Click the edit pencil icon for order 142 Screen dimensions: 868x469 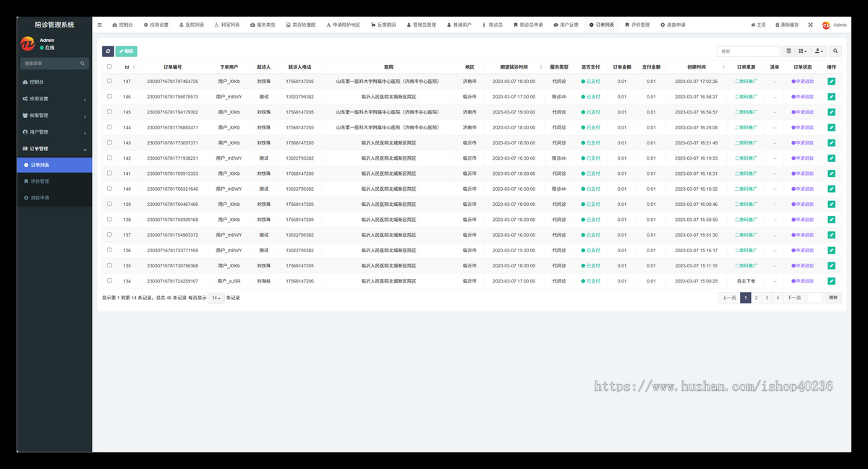point(831,158)
